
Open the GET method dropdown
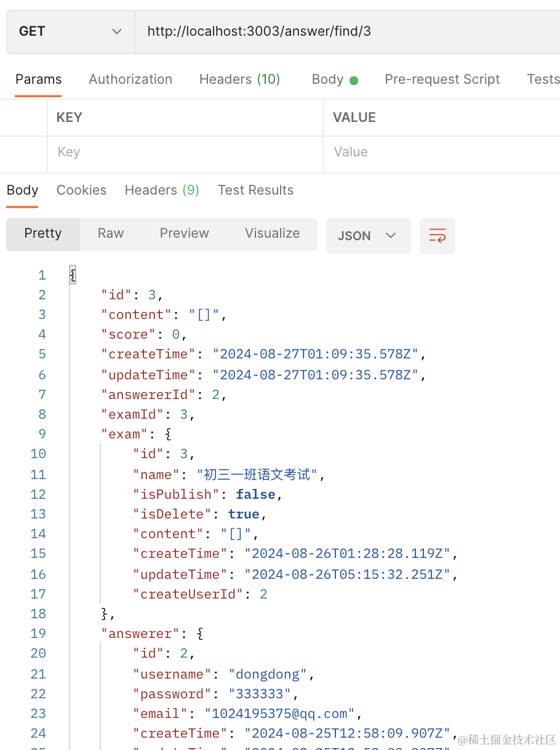(x=70, y=31)
